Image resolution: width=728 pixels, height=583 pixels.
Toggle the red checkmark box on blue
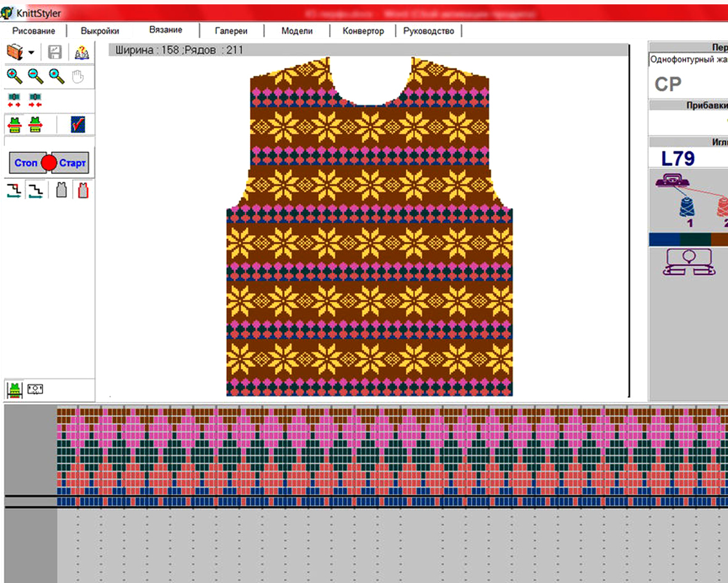[78, 125]
